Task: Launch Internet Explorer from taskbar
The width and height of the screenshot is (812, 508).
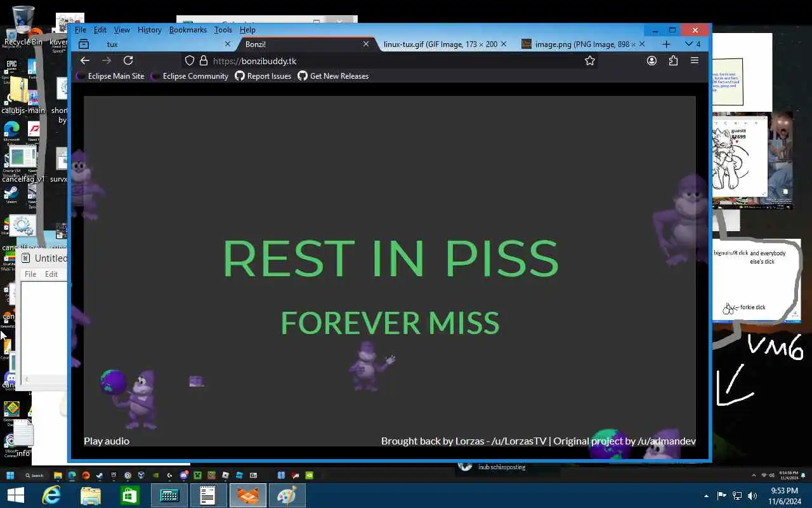Action: (51, 495)
